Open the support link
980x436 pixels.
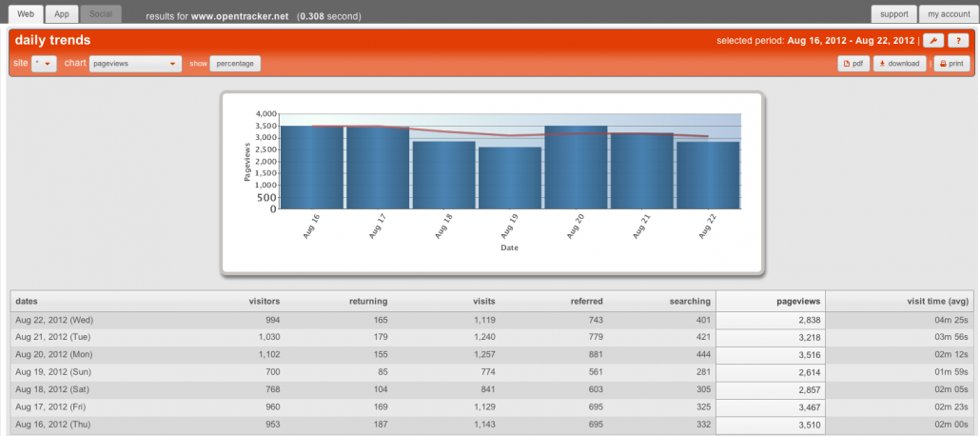893,13
